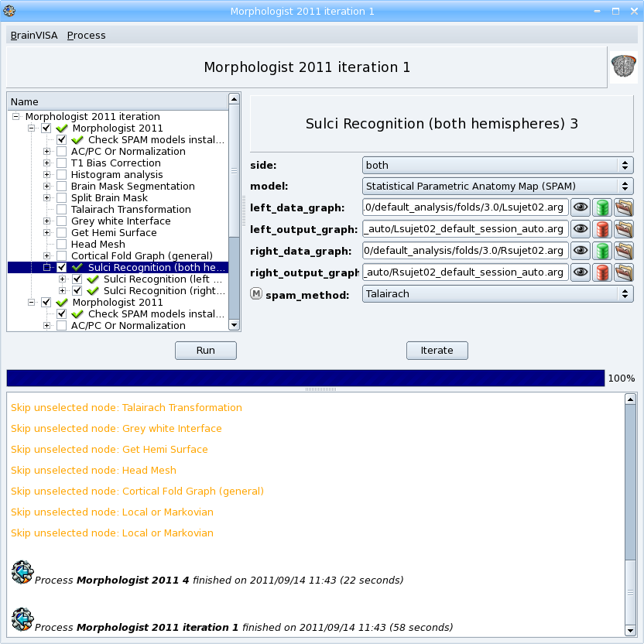Viewport: 644px width, 644px height.
Task: Click the red database icon for right_output_graph
Action: click(x=602, y=272)
